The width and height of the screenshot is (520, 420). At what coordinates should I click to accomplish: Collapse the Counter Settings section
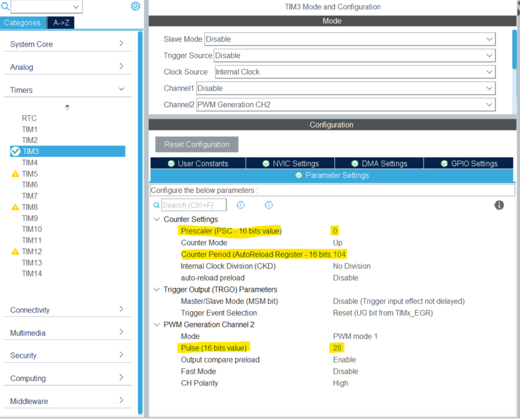[x=156, y=219]
